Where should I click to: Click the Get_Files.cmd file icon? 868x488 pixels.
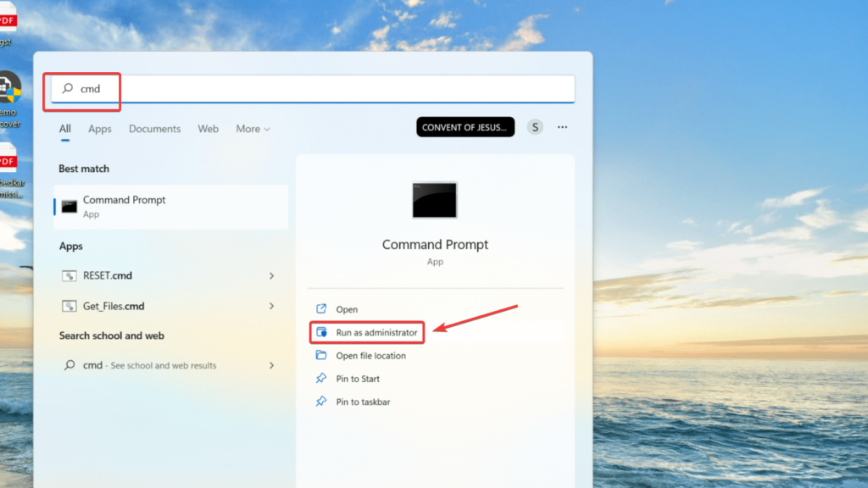70,306
